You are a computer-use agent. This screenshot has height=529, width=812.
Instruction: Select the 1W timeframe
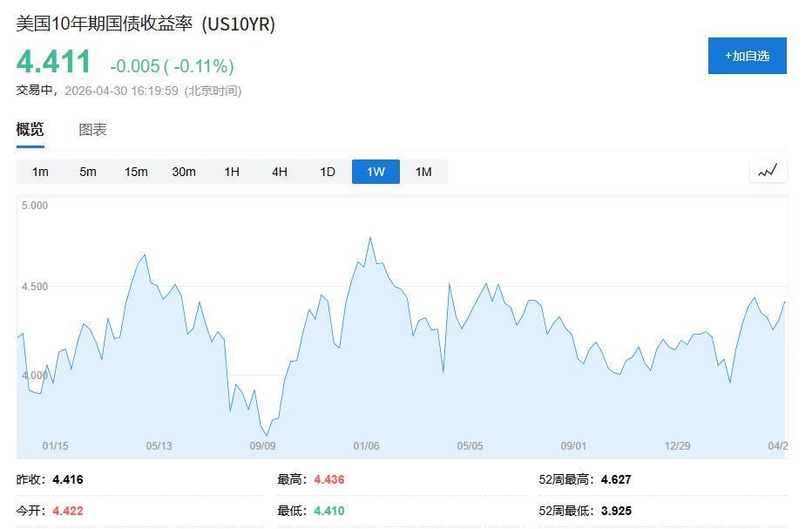click(x=376, y=172)
